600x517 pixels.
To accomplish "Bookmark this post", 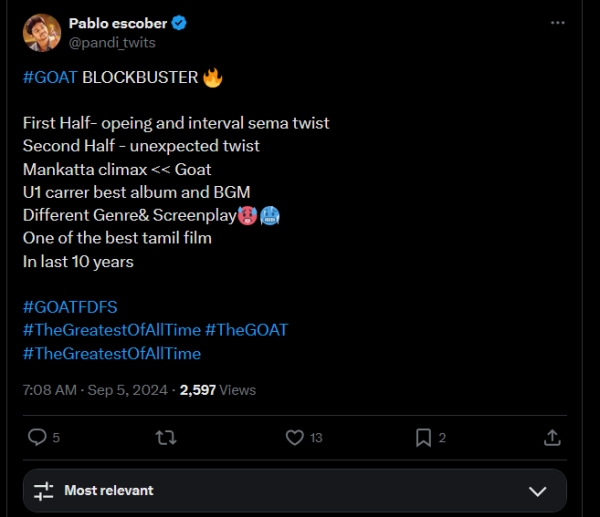I will [x=423, y=437].
